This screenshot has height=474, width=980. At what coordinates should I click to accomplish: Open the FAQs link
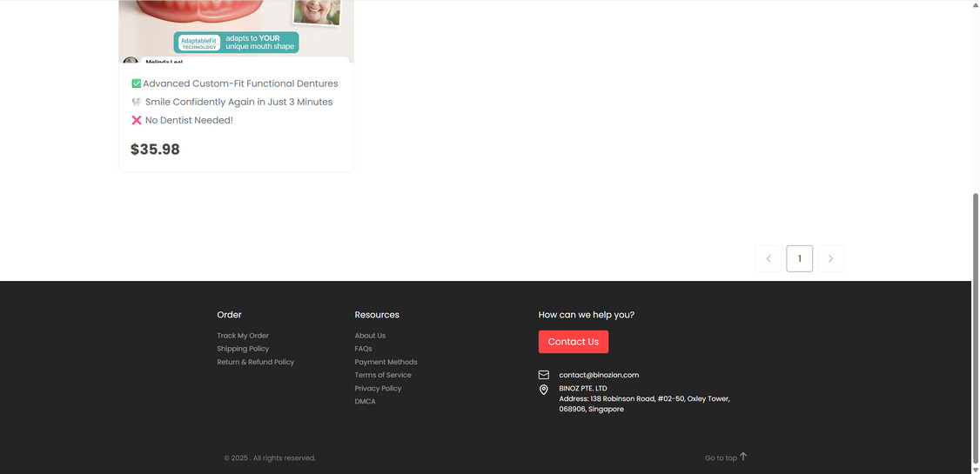(363, 349)
